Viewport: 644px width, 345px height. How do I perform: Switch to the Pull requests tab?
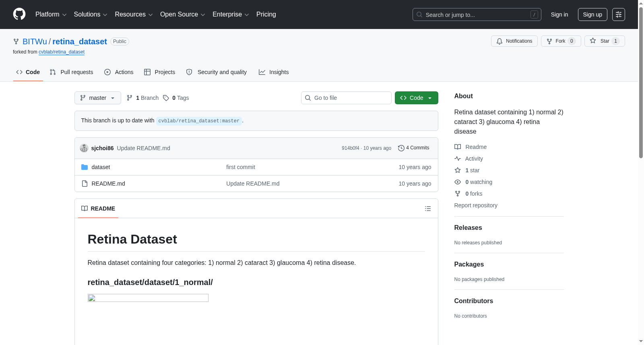point(72,72)
